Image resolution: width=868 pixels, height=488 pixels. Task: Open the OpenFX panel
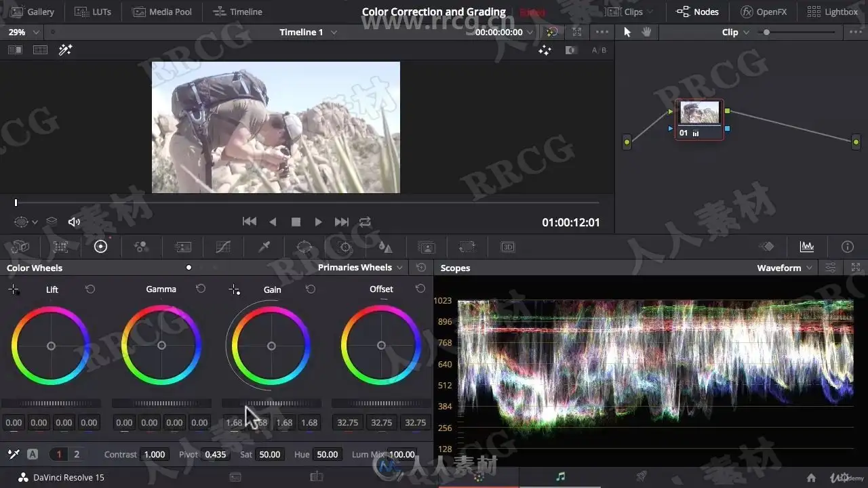(764, 12)
